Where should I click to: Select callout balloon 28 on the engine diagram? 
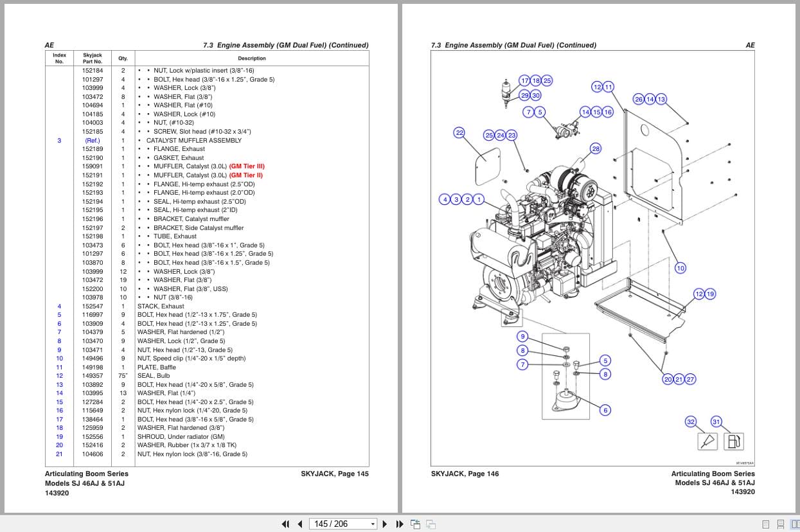click(595, 148)
